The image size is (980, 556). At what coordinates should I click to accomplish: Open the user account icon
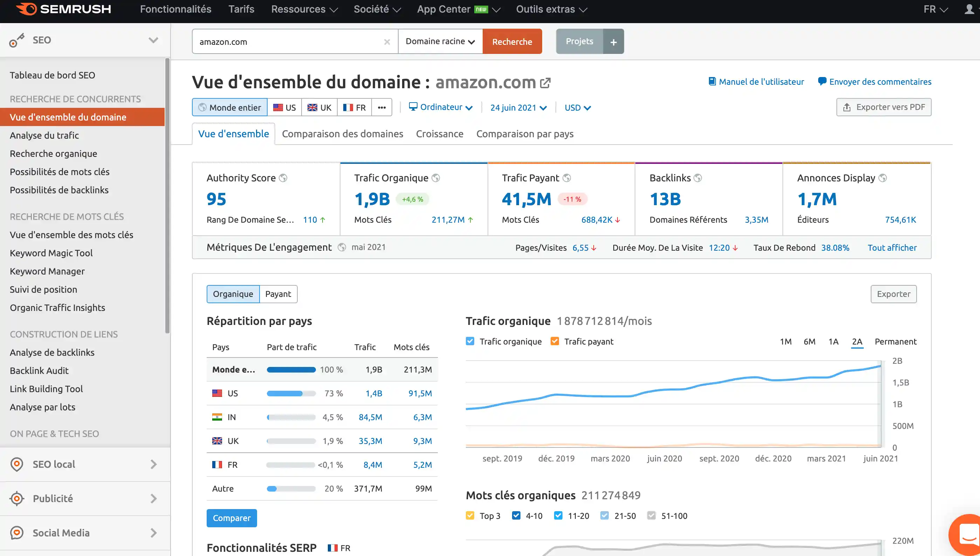pos(969,9)
